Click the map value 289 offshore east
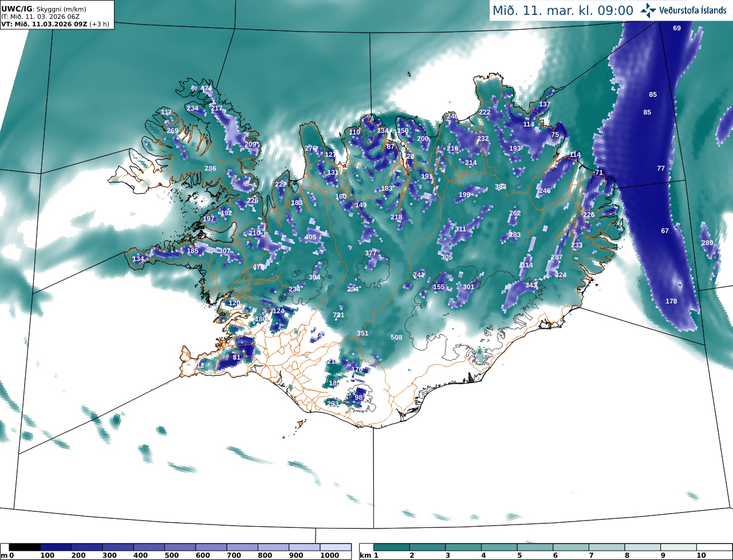 pos(708,243)
